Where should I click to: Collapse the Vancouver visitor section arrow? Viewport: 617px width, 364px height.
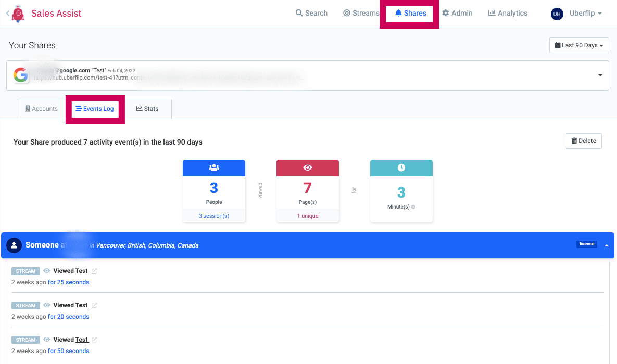[x=607, y=245]
